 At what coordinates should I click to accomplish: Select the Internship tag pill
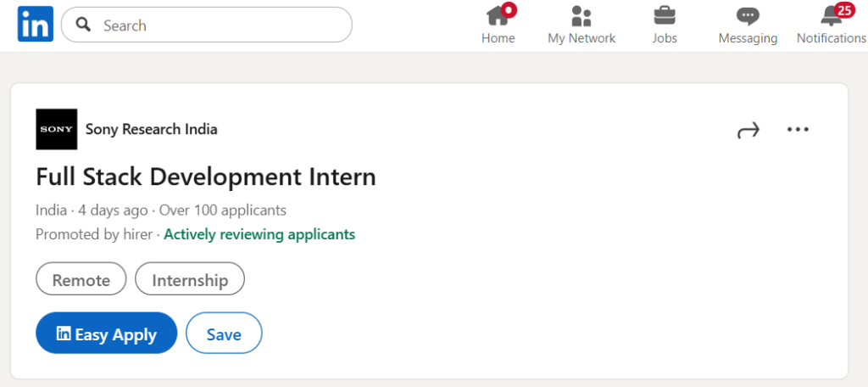point(190,279)
